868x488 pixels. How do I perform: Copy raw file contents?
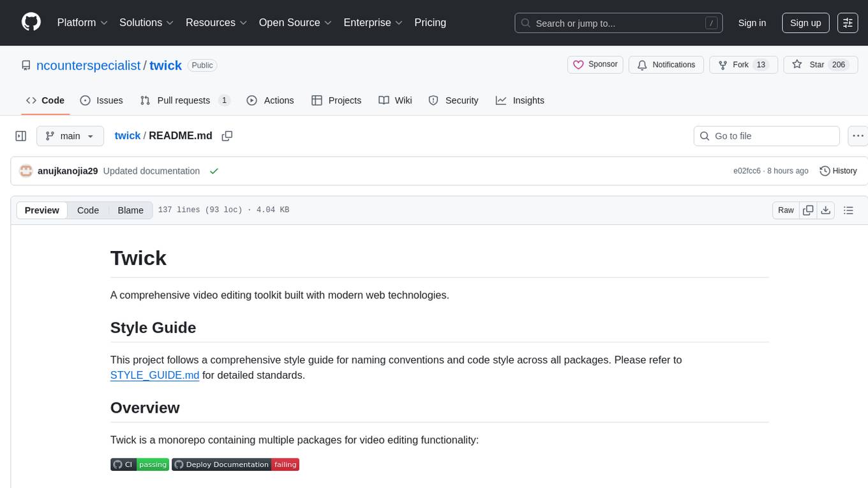809,210
